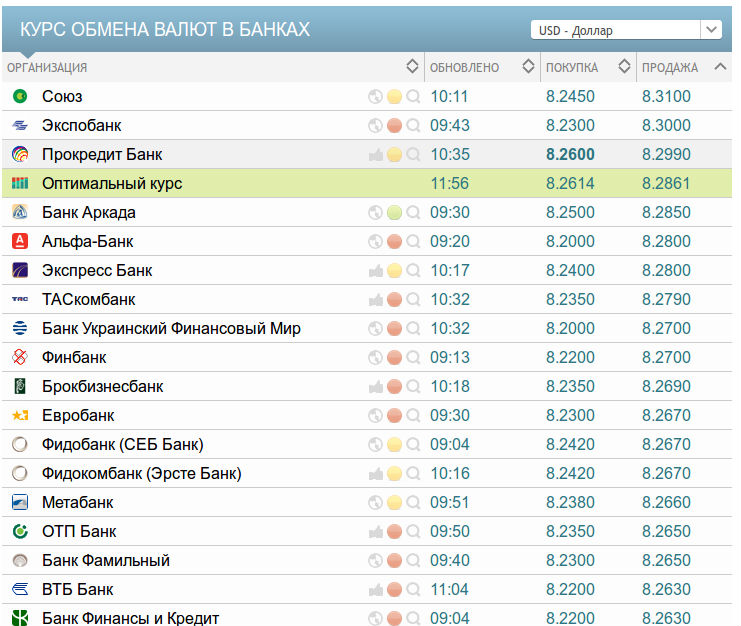Click the magnifier icon in the Союз row
This screenshot has width=741, height=626.
pos(413,96)
